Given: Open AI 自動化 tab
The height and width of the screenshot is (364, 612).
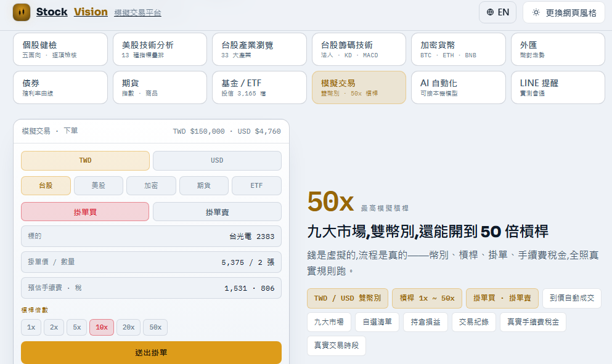Looking at the screenshot, I should [x=458, y=87].
